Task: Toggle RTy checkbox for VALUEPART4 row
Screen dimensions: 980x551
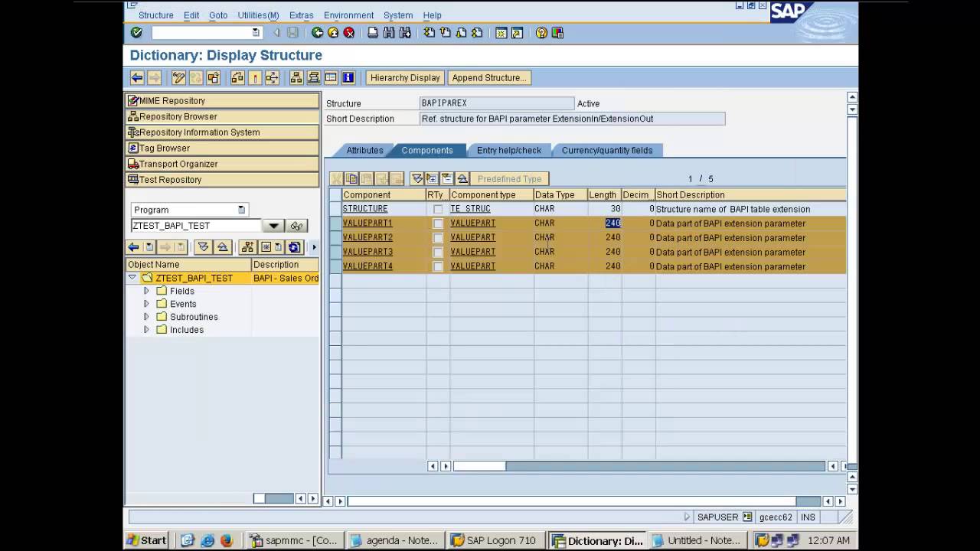Action: click(x=438, y=266)
